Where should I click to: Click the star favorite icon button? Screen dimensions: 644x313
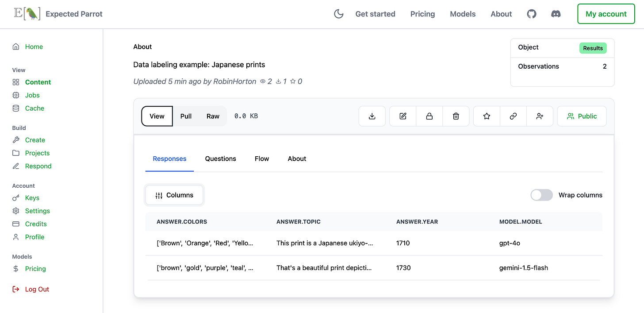(487, 116)
